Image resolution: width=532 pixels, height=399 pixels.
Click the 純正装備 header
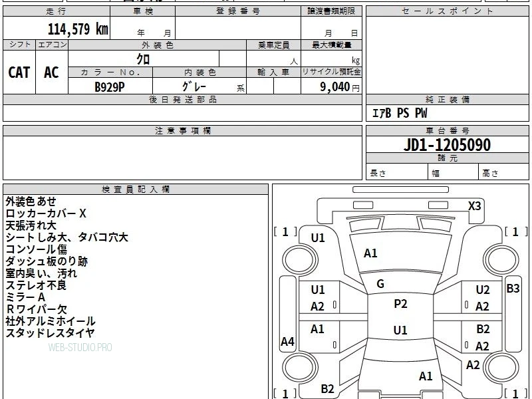tap(447, 99)
